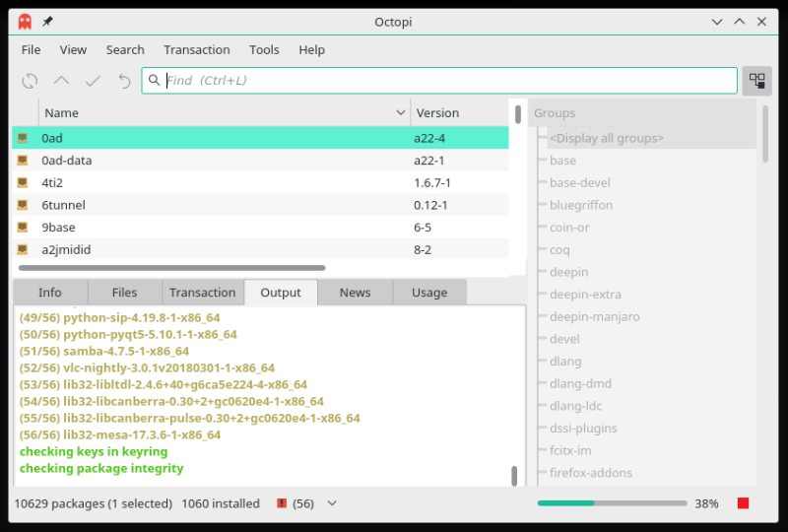Switch to the Files tab

tap(124, 293)
